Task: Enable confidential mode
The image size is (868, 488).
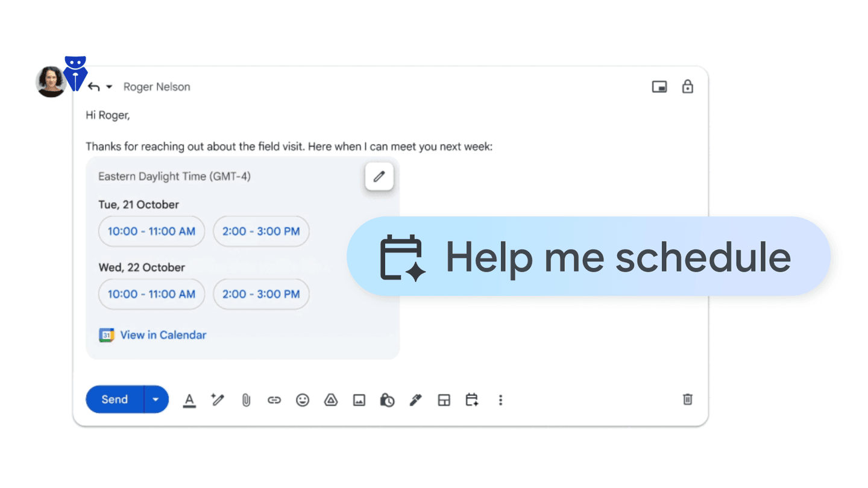Action: coord(387,399)
